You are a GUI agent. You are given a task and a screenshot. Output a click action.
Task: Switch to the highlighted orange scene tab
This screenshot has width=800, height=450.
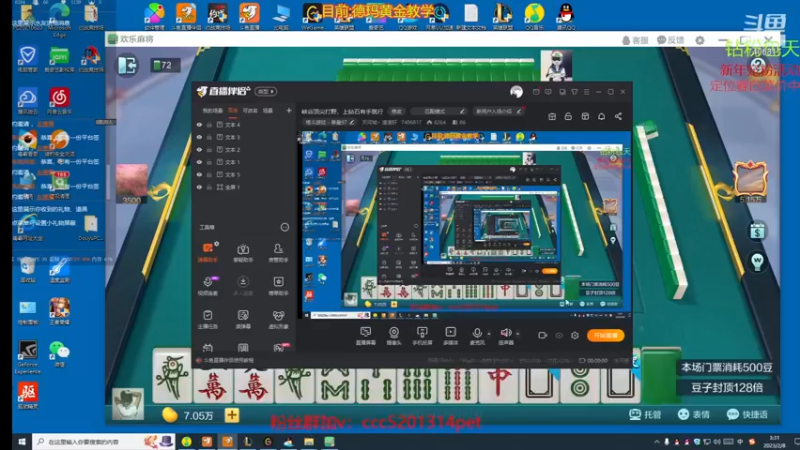pyautogui.click(x=233, y=111)
